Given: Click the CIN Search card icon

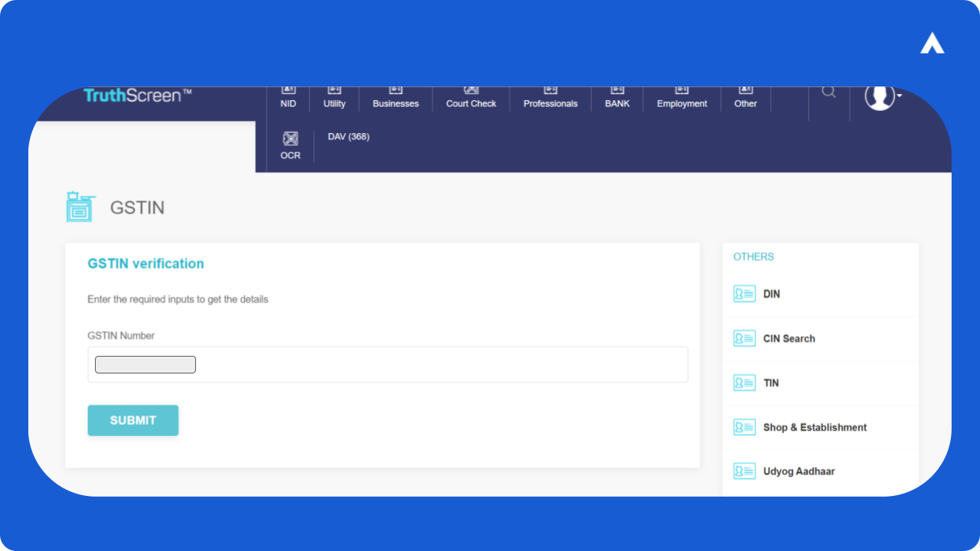Looking at the screenshot, I should (x=744, y=338).
